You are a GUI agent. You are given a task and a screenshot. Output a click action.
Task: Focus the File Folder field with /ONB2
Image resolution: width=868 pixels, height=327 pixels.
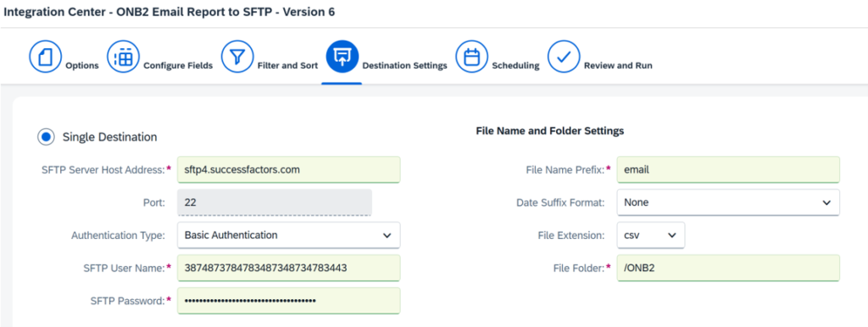[728, 268]
